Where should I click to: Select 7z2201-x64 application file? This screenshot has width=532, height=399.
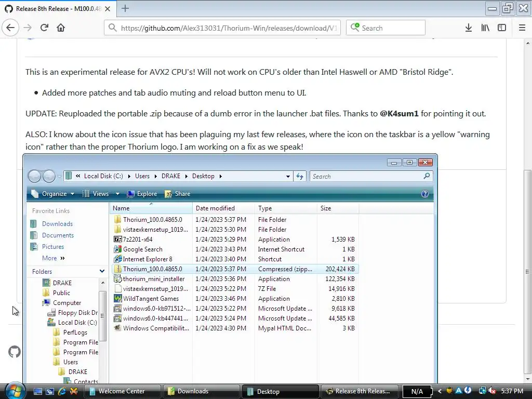point(234,239)
